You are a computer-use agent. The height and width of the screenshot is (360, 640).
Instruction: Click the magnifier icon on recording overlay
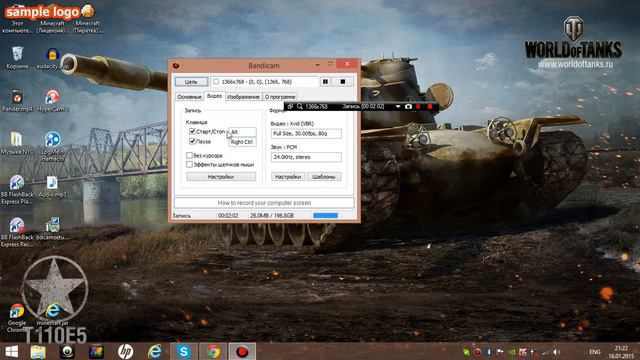[300, 106]
